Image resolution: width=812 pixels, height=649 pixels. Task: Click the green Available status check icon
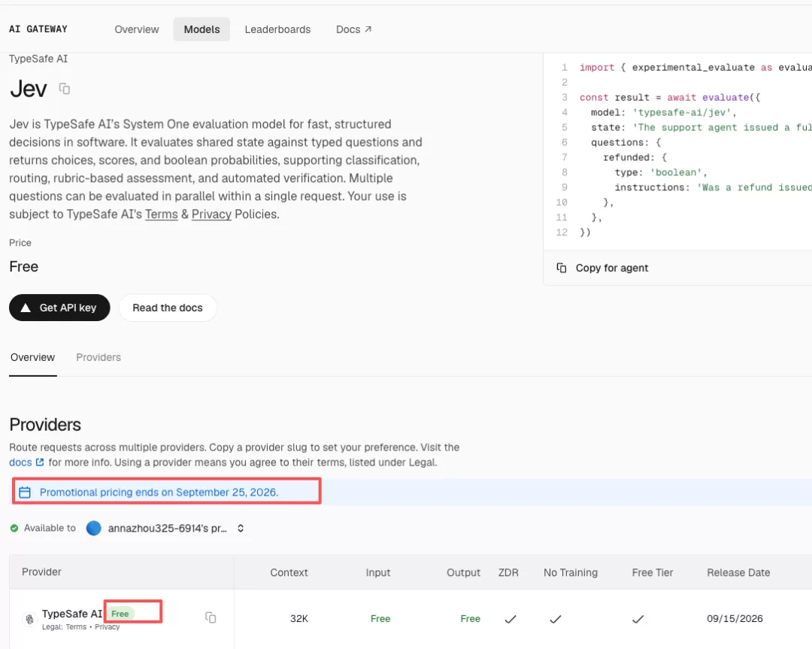point(14,528)
